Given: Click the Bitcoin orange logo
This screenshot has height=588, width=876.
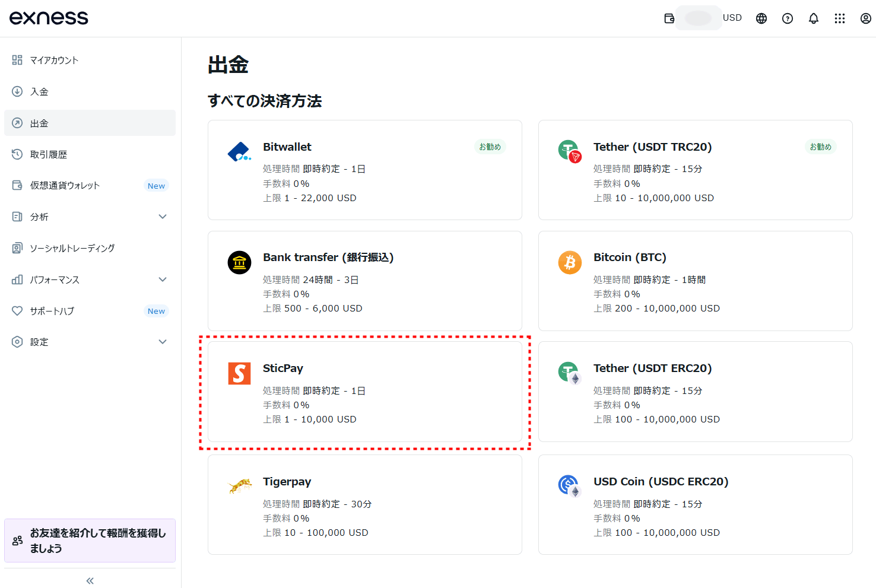Looking at the screenshot, I should coord(570,262).
